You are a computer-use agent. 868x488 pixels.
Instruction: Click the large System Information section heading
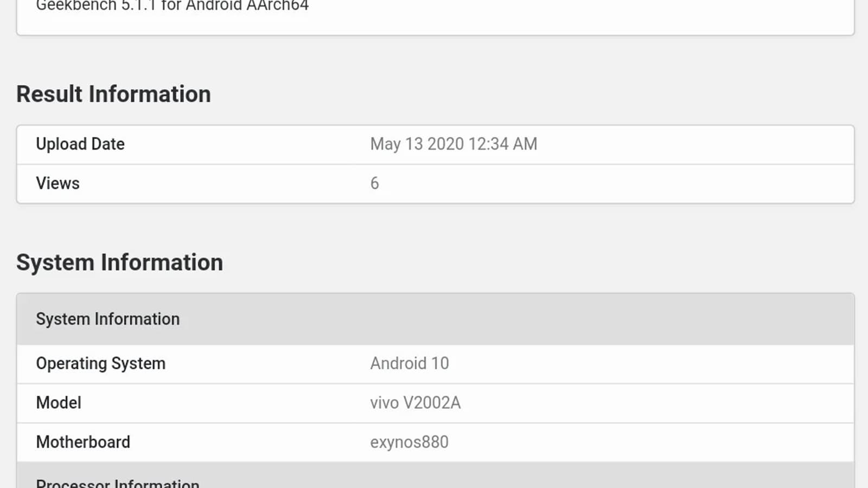(119, 262)
